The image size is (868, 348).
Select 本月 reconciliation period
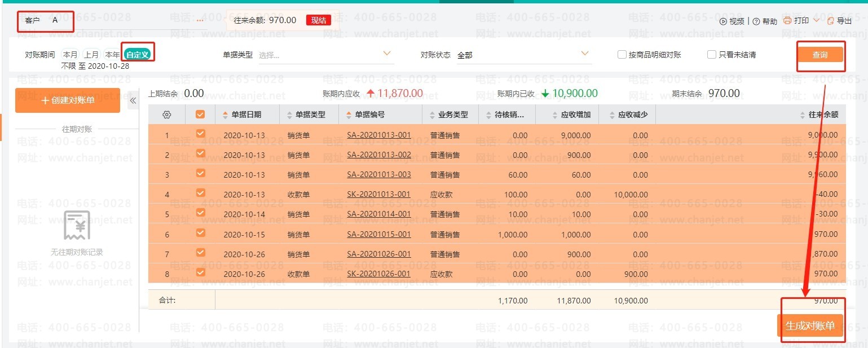pos(70,55)
